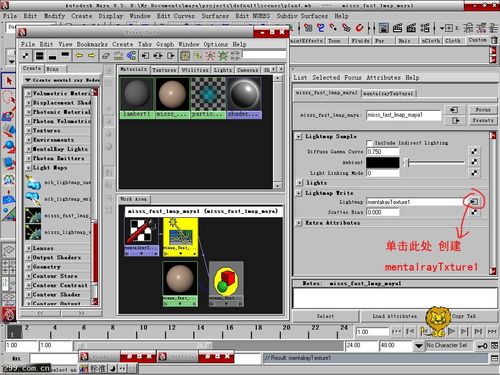The height and width of the screenshot is (375, 500).
Task: Expand the Displacement Shaders category
Action: (29, 103)
